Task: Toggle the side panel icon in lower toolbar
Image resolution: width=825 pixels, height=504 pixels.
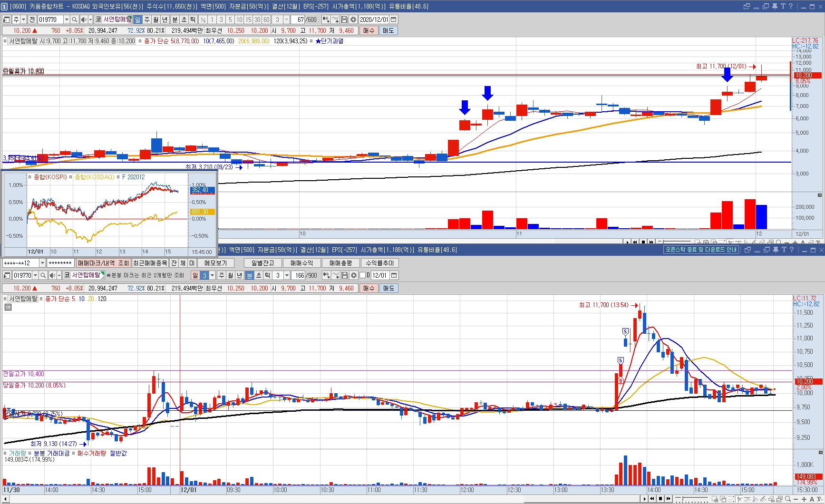Action: [x=6, y=275]
